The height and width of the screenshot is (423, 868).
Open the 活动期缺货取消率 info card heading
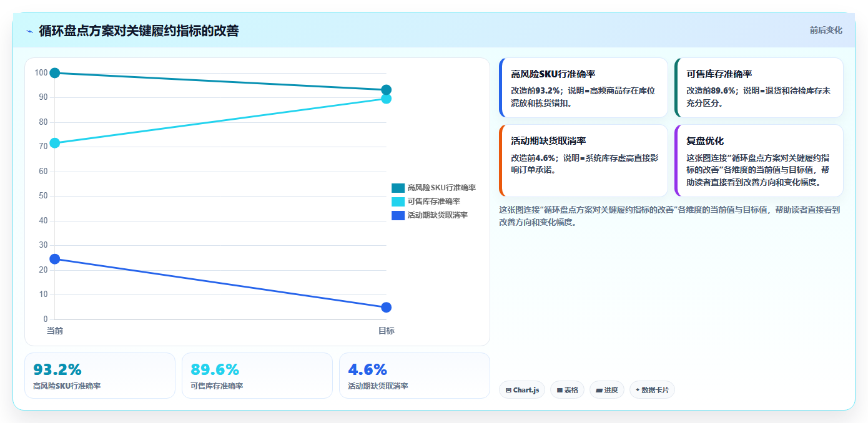[548, 141]
